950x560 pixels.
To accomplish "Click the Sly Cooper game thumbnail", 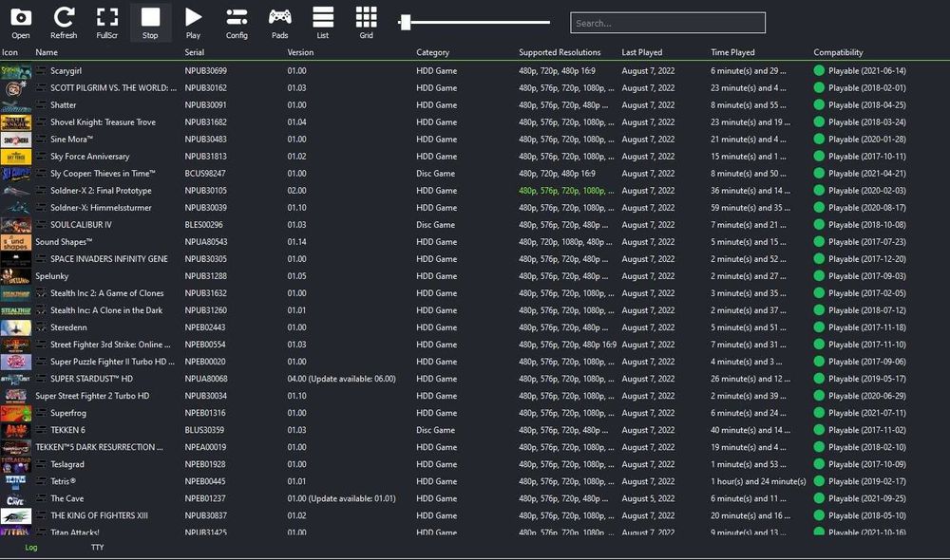I will tap(16, 173).
